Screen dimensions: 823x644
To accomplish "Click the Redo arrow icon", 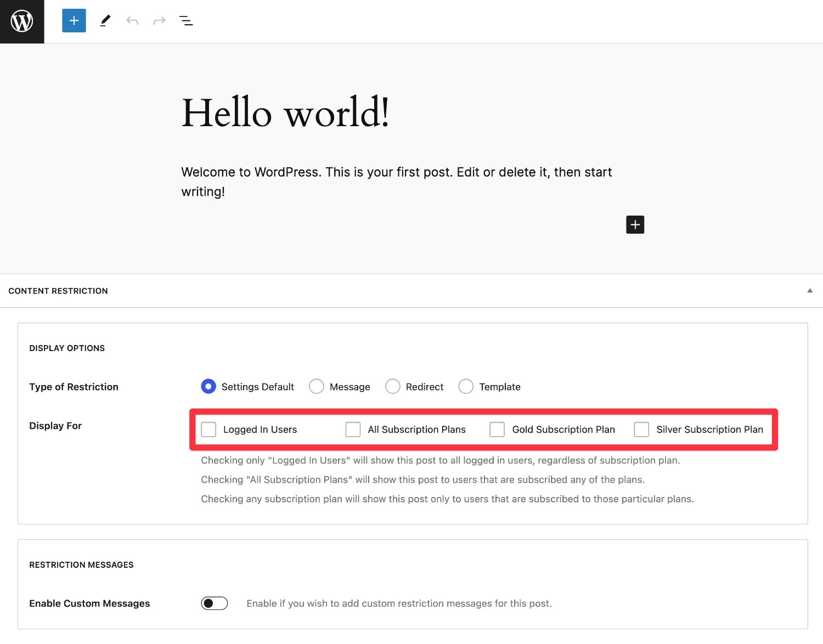I will tap(159, 21).
